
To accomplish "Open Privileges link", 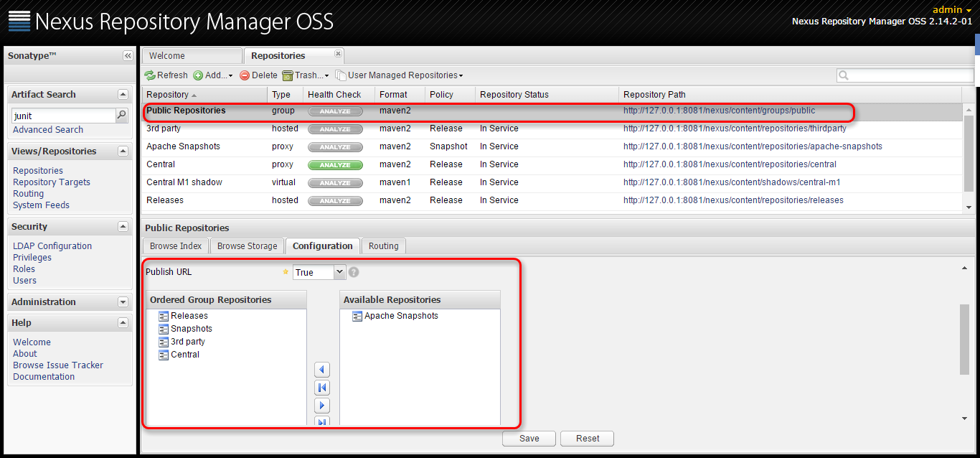I will coord(32,258).
